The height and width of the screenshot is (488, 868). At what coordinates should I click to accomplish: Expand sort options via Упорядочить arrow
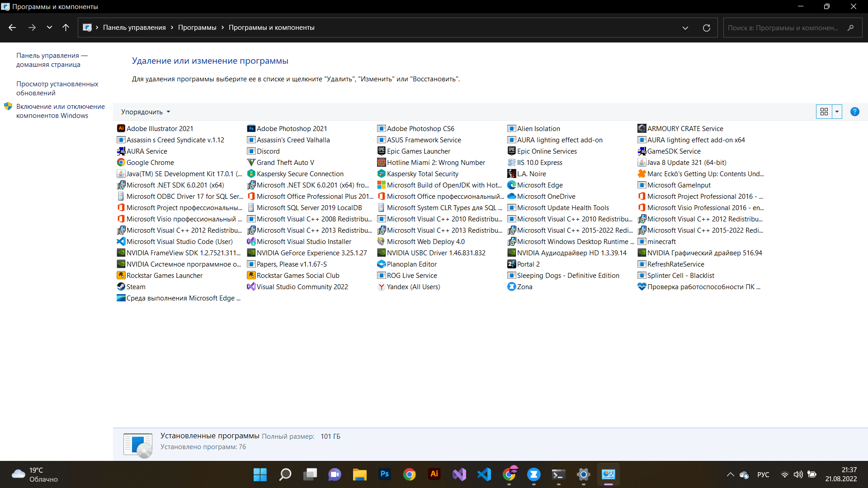tap(168, 112)
